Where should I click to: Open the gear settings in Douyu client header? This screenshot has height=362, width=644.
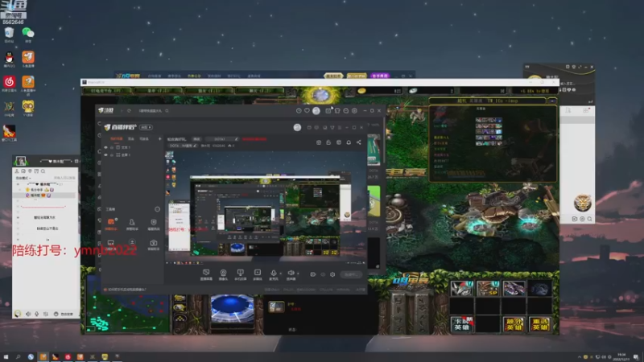click(354, 111)
